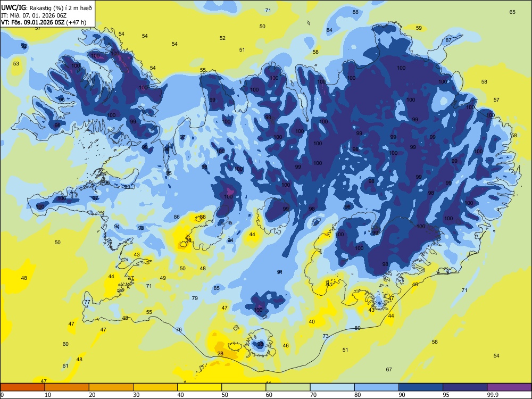The height and width of the screenshot is (399, 532).
Task: Click the map value '76' on the south coast
Action: (179, 329)
